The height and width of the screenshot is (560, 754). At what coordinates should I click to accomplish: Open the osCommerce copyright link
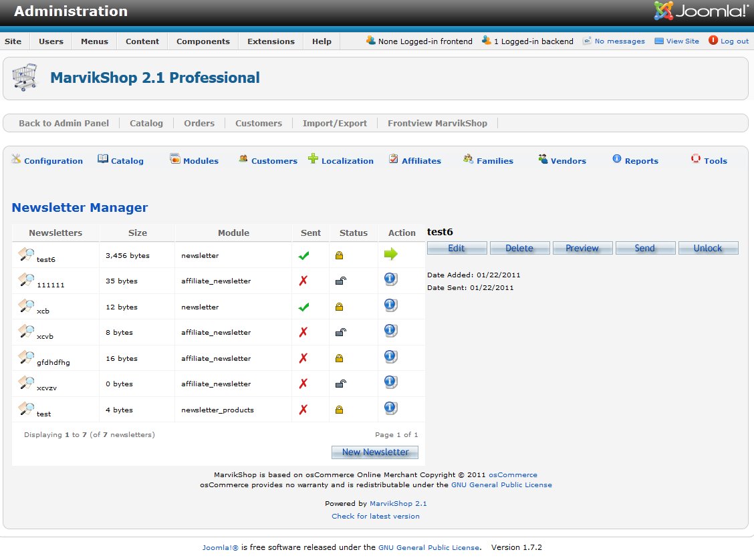(513, 475)
